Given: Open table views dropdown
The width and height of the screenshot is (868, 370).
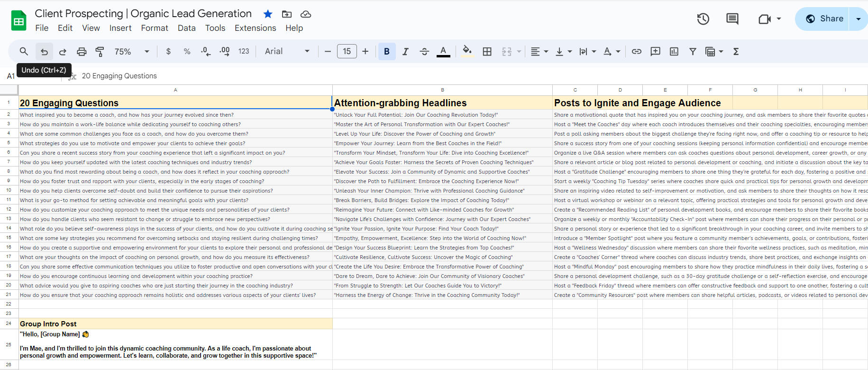Looking at the screenshot, I should pyautogui.click(x=714, y=51).
